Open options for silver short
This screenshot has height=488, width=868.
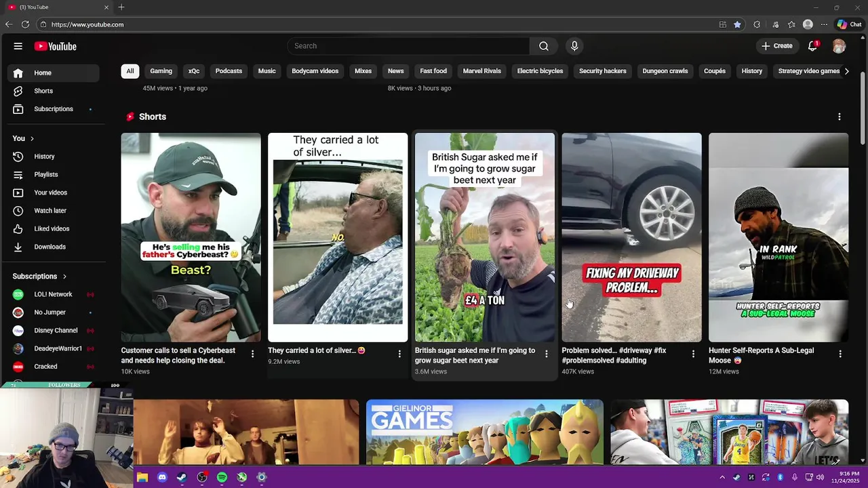(x=399, y=354)
